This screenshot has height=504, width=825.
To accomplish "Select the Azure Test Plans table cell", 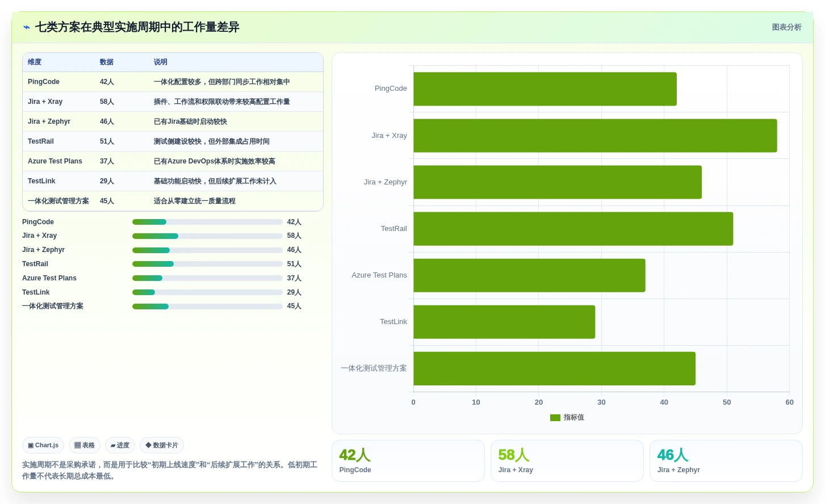I will [x=55, y=161].
